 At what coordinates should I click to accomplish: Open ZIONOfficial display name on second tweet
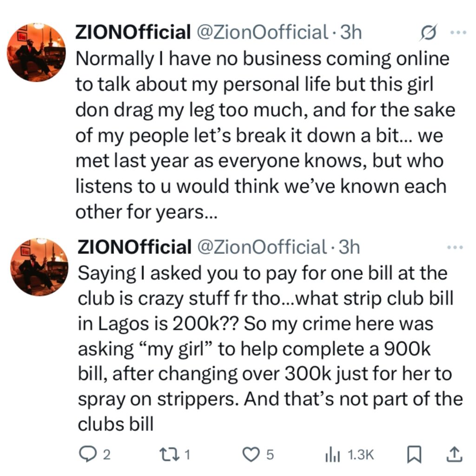(x=134, y=247)
